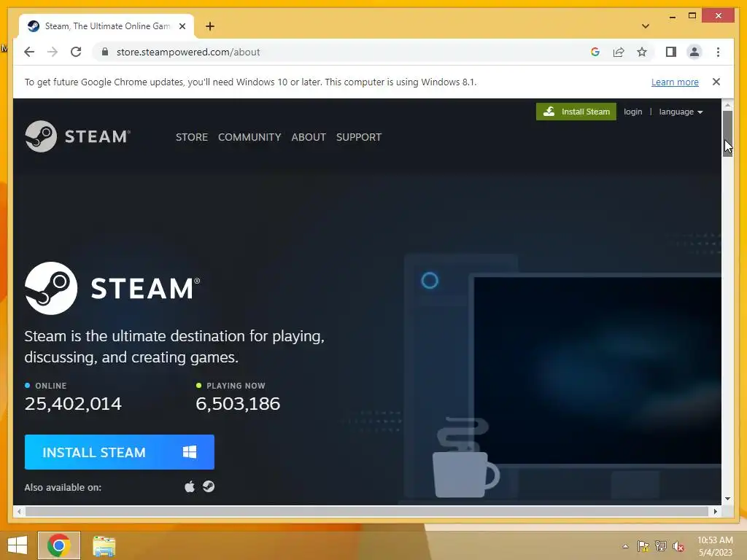Dismiss the Chrome update notification bar

[x=716, y=82]
